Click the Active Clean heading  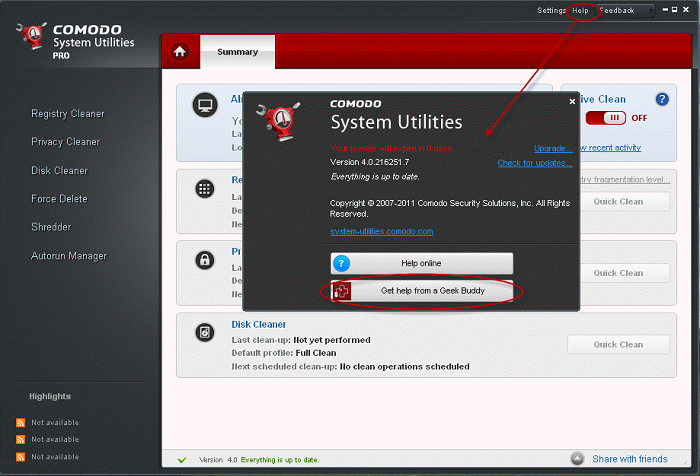(x=603, y=99)
